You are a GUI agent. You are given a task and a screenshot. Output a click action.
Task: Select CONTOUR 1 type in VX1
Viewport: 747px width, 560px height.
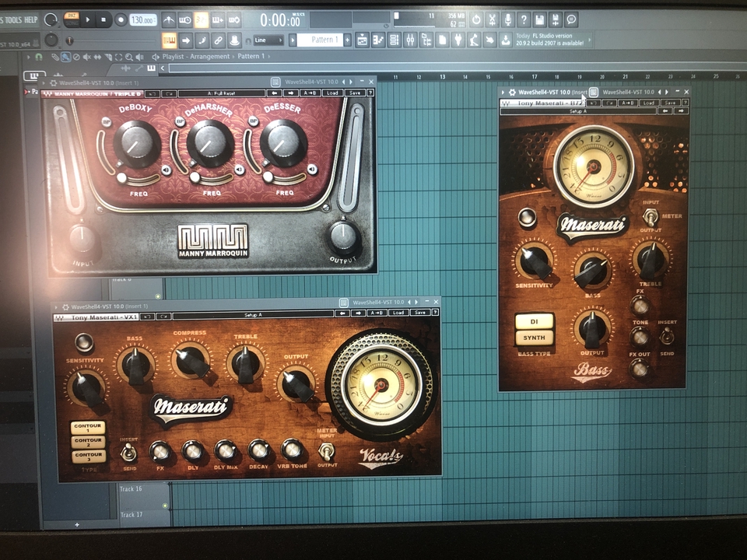(x=88, y=427)
